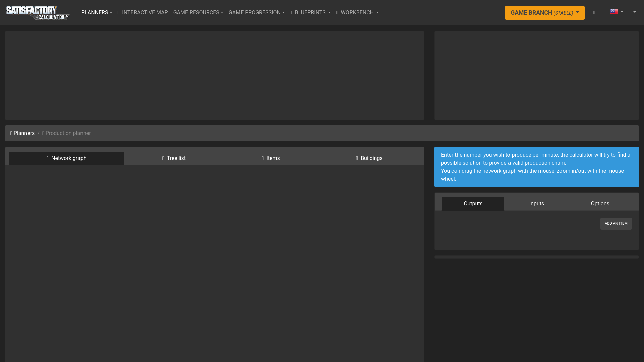
Task: Open the Workbench dropdown menu
Action: pyautogui.click(x=358, y=13)
